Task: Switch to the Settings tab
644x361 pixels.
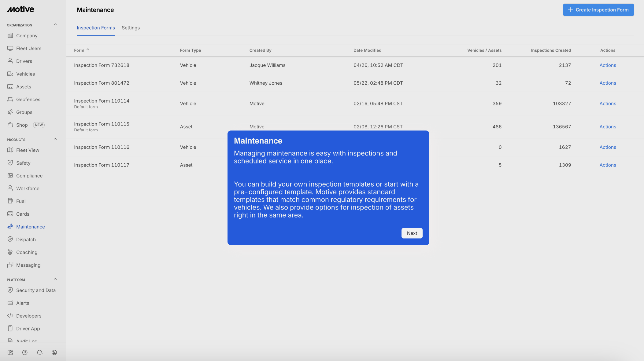Action: pos(131,28)
